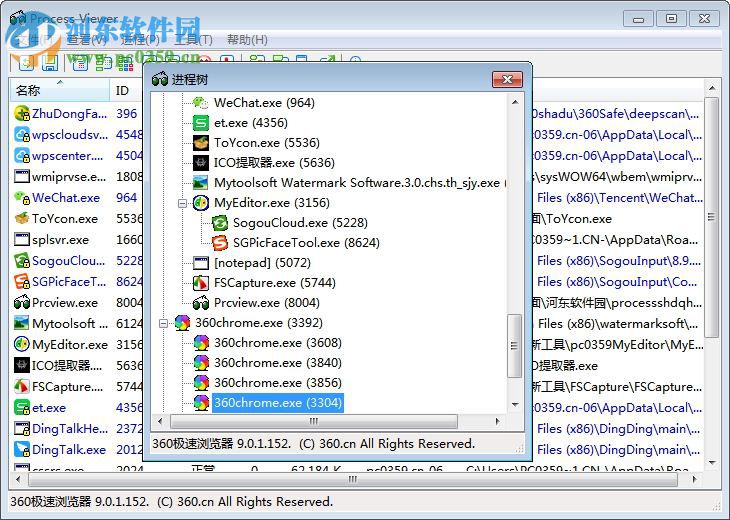Click [notepad] window icon in tree

click(x=201, y=263)
